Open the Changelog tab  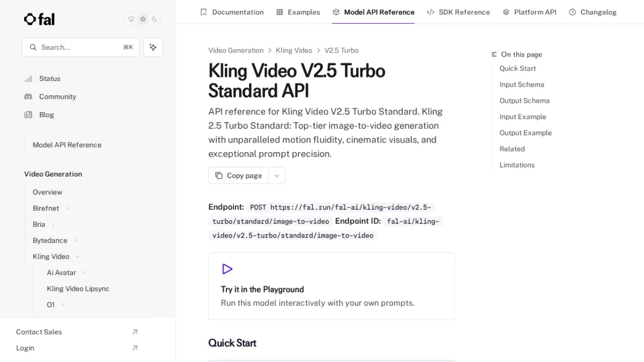point(592,12)
